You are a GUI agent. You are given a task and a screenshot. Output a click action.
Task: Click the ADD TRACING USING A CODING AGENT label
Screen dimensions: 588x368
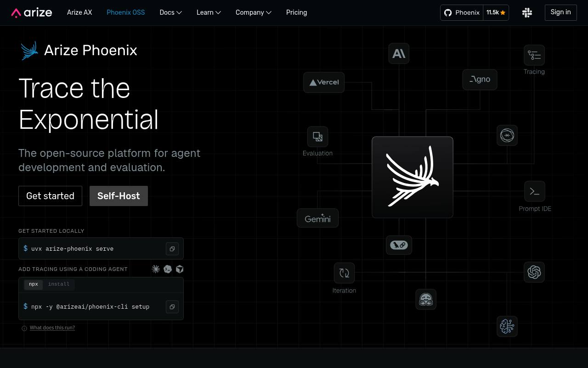pos(73,269)
